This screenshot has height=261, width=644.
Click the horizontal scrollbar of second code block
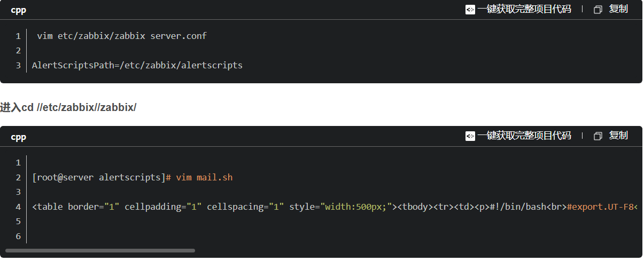pos(100,250)
